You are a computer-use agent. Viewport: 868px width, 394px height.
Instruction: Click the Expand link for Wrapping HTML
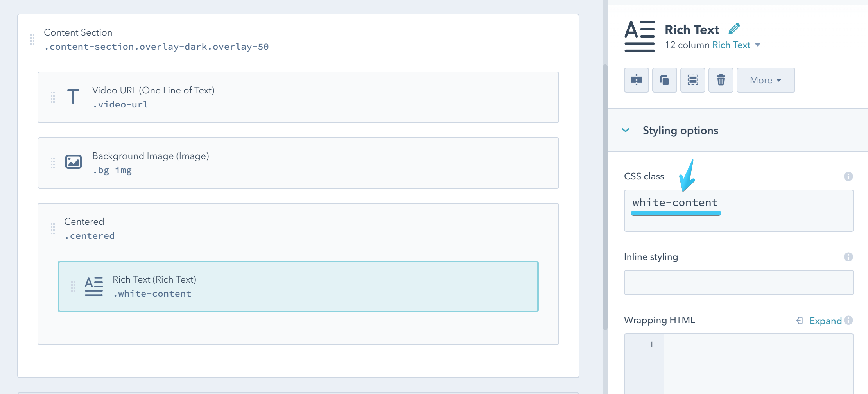[x=825, y=321]
